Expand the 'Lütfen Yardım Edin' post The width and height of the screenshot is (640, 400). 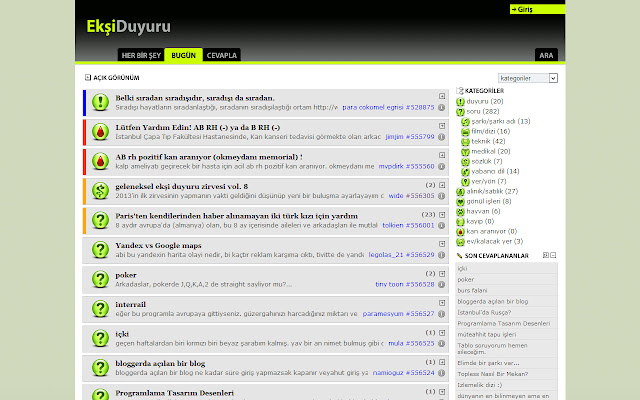pos(442,126)
